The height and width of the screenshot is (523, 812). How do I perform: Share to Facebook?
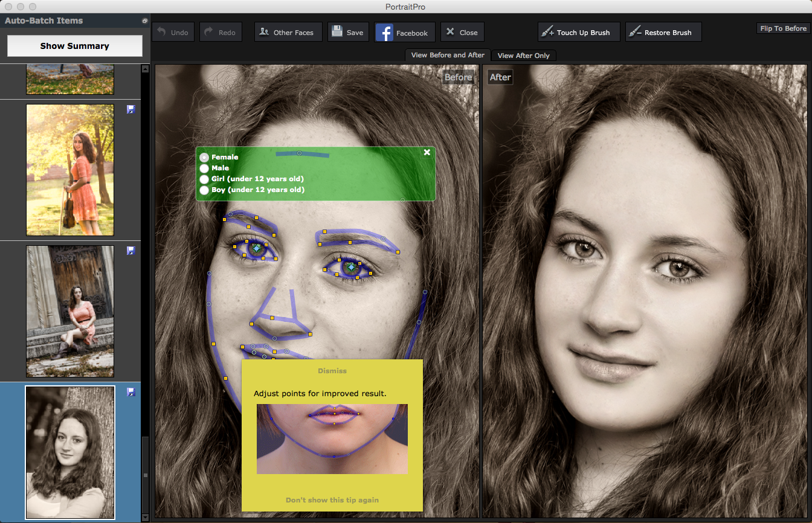click(405, 33)
